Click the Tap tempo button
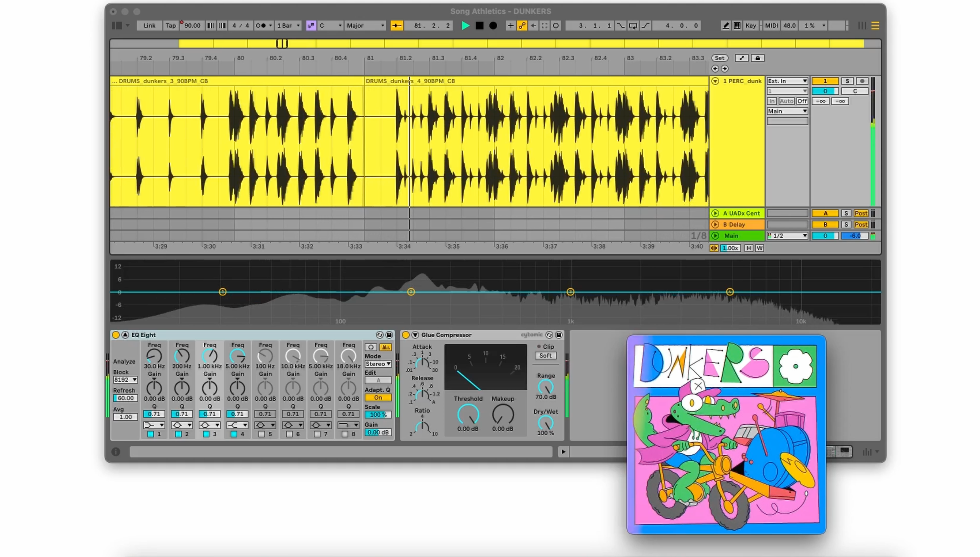The image size is (980, 557). pyautogui.click(x=171, y=26)
